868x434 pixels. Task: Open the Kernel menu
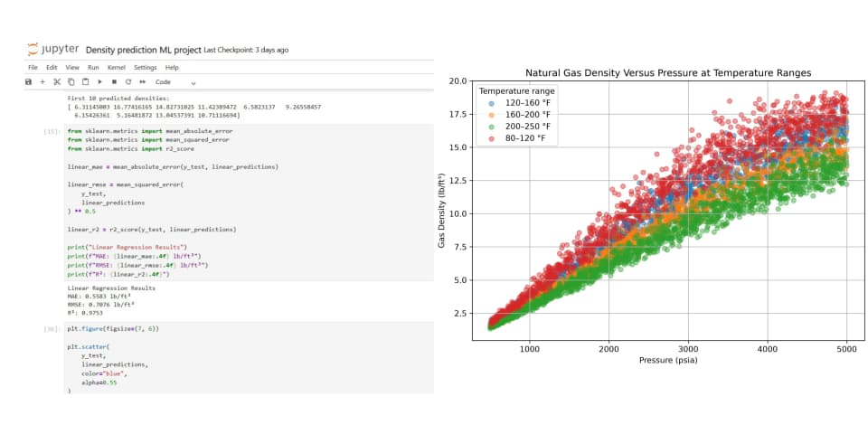coord(117,68)
